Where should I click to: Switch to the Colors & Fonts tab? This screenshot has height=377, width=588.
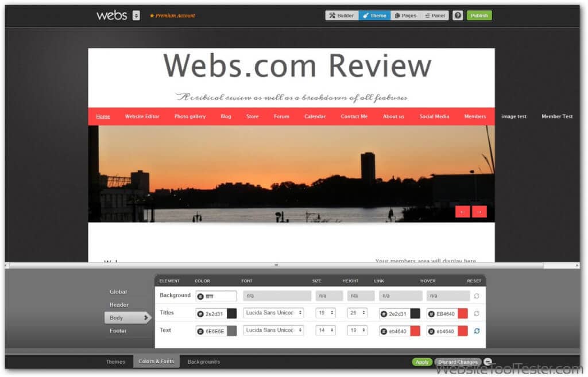coord(156,362)
